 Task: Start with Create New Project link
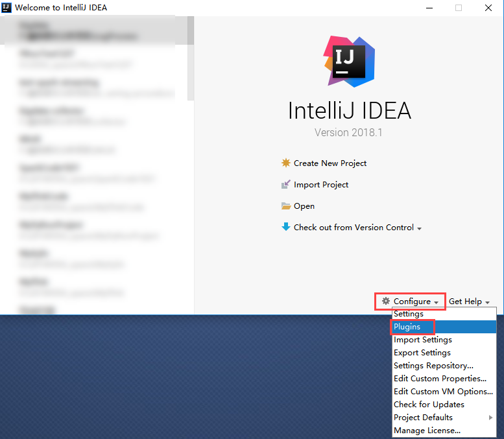click(330, 163)
